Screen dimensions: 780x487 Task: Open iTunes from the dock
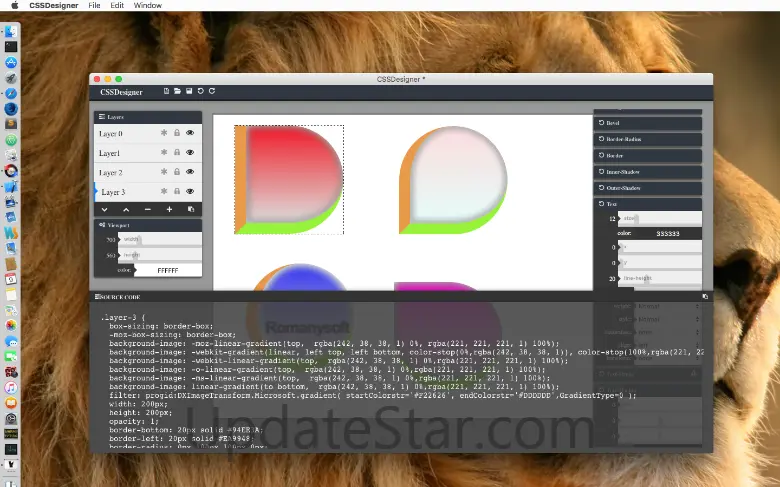coord(11,388)
